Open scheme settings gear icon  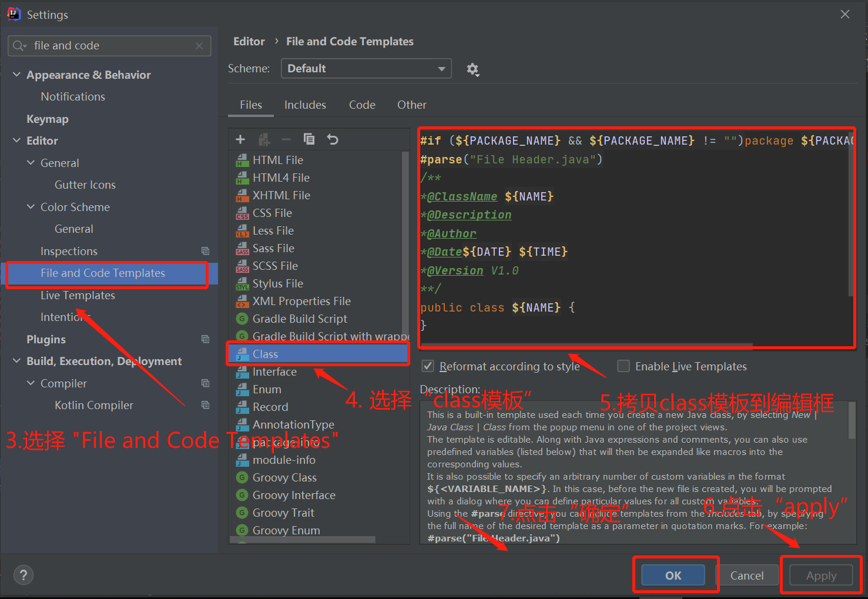pyautogui.click(x=472, y=69)
